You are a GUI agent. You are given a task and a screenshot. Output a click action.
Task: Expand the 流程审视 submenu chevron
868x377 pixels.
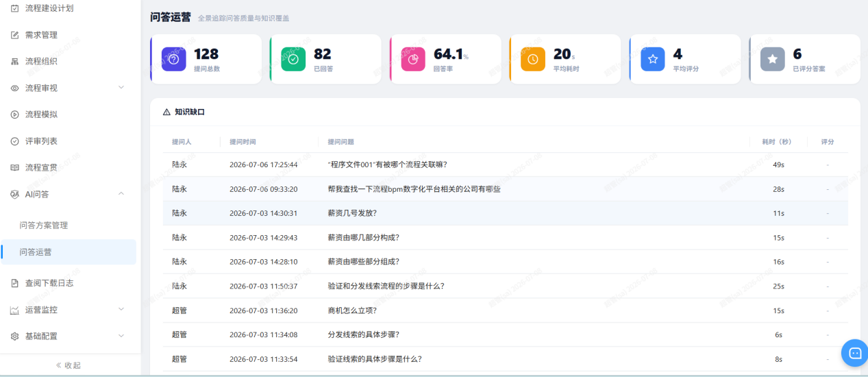point(121,88)
